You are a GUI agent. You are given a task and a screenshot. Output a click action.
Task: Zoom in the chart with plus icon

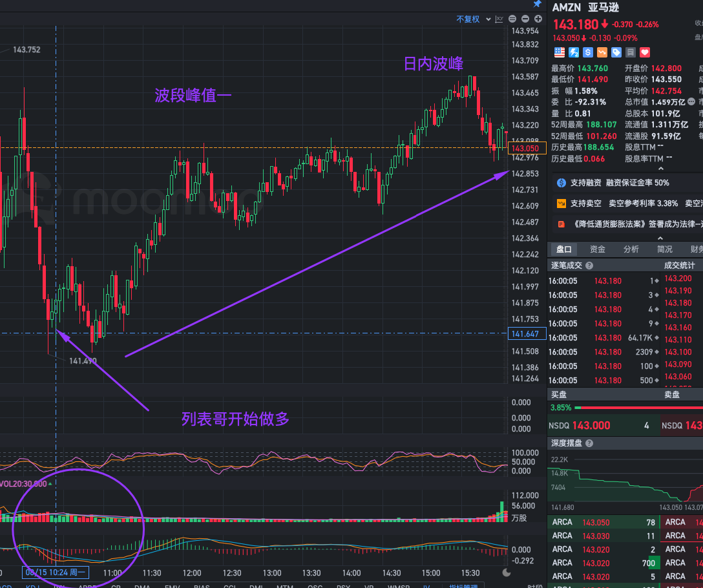[x=538, y=19]
